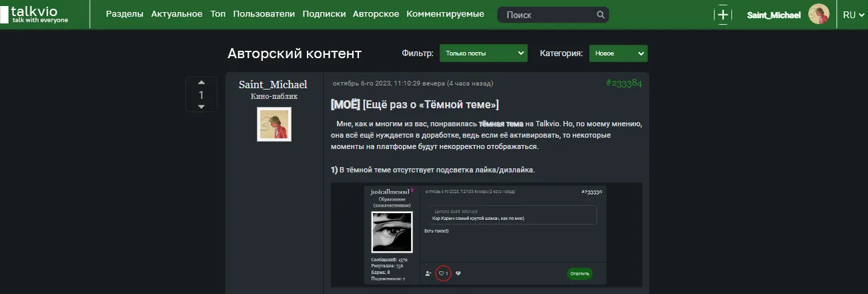This screenshot has height=294, width=868.
Task: Click the 'Авторский контент' page heading
Action: (295, 53)
